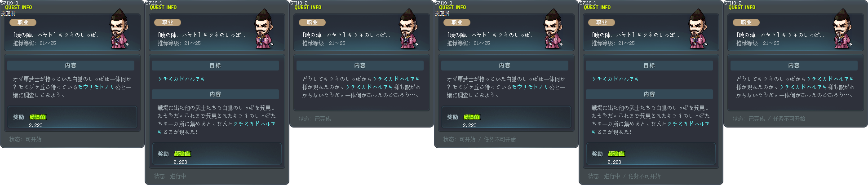This screenshot has height=185, width=868.
Task: Click the 经验值 reward label in the 变更前 panel
Action: click(38, 117)
